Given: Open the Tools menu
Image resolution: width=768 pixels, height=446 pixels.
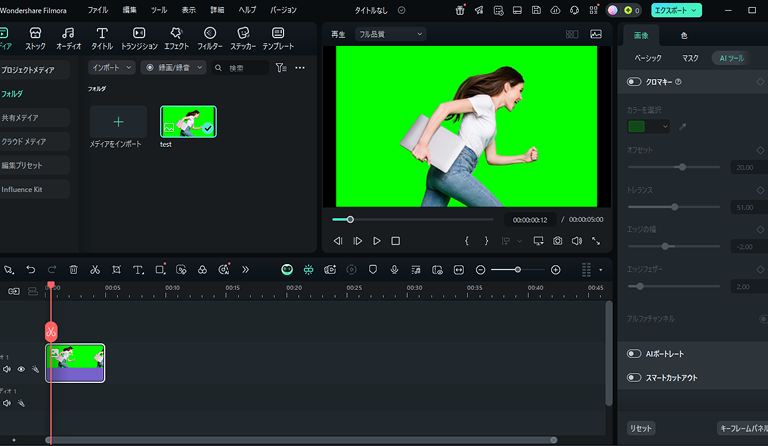Looking at the screenshot, I should point(159,10).
